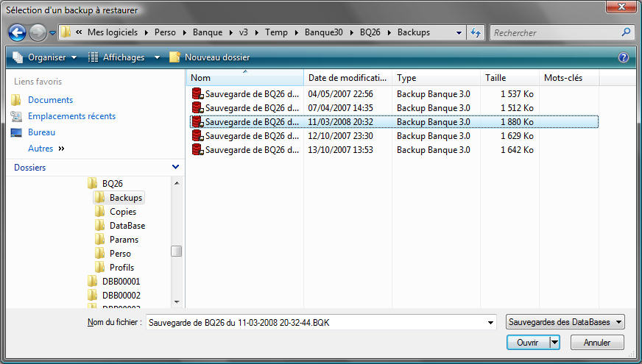Select the Params folder in tree
The image size is (642, 364).
[124, 240]
